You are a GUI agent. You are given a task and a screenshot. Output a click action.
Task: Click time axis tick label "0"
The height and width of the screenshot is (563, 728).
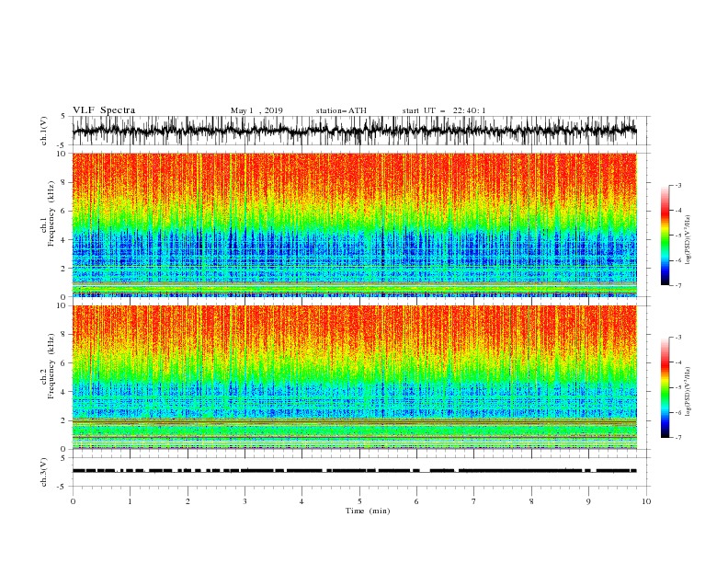(x=73, y=501)
